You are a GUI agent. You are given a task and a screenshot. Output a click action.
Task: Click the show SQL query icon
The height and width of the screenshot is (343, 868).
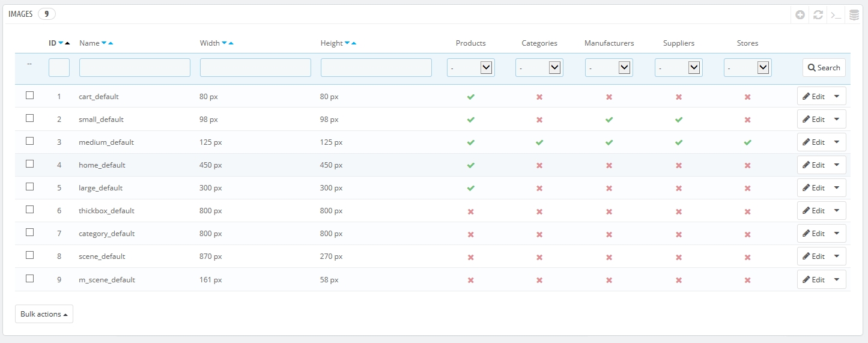click(x=836, y=15)
